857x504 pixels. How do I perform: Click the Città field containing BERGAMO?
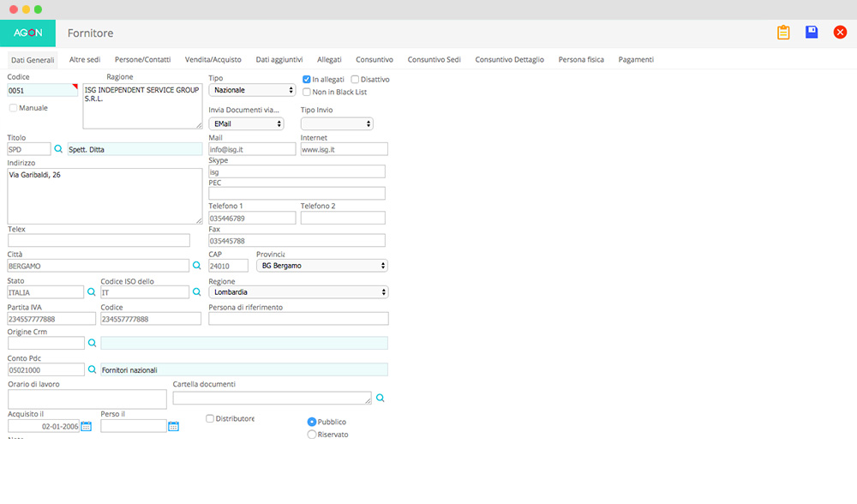tap(99, 266)
